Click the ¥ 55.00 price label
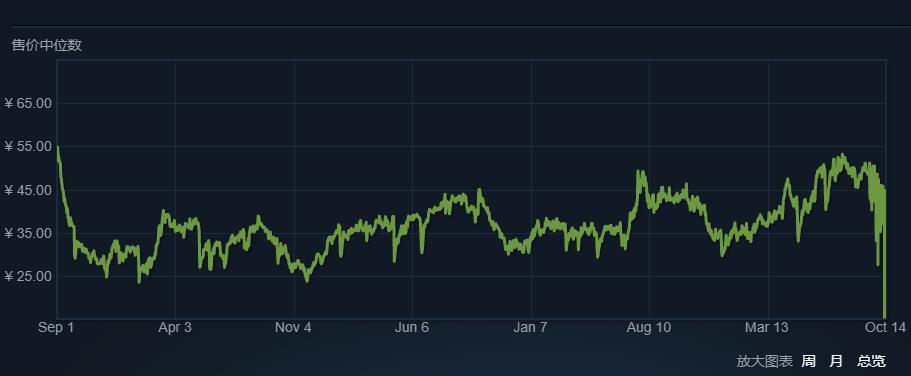 28,146
